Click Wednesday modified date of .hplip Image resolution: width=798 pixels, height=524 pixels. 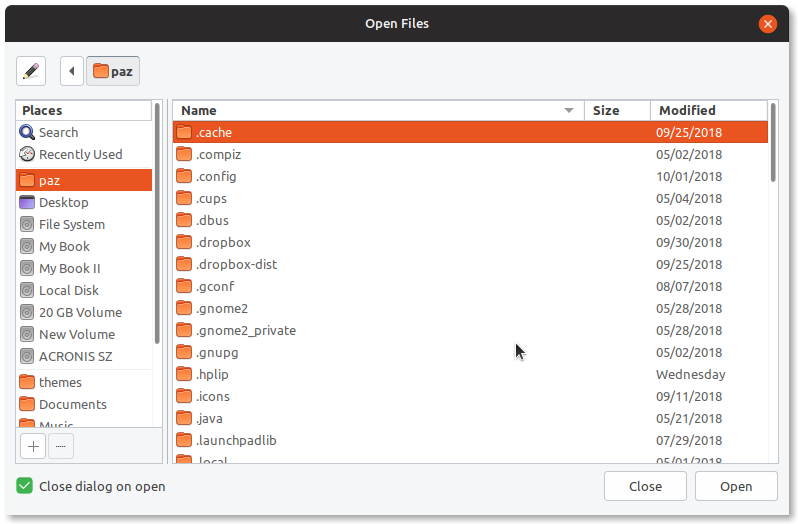click(690, 374)
